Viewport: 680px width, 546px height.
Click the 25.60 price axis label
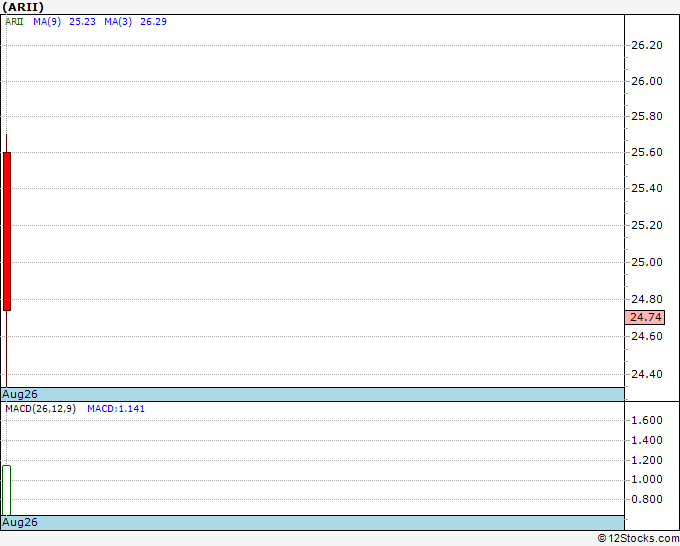[x=647, y=152]
